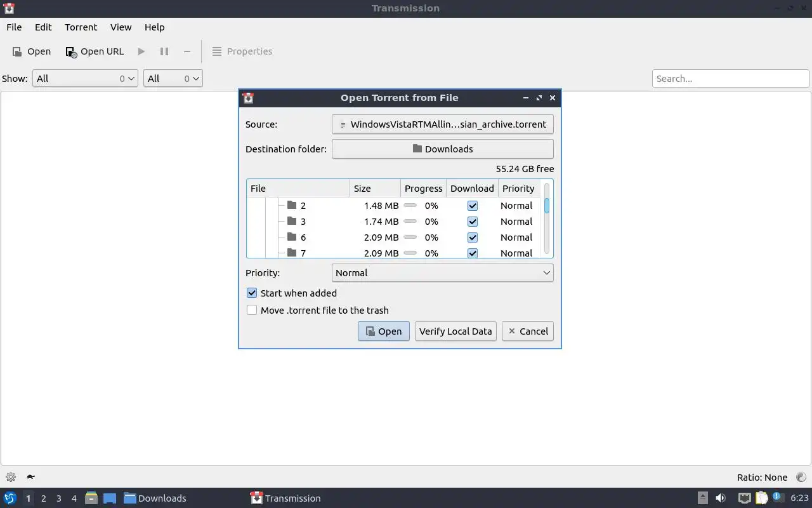Toggle the Download checkbox for folder 2
This screenshot has width=812, height=508.
[472, 206]
